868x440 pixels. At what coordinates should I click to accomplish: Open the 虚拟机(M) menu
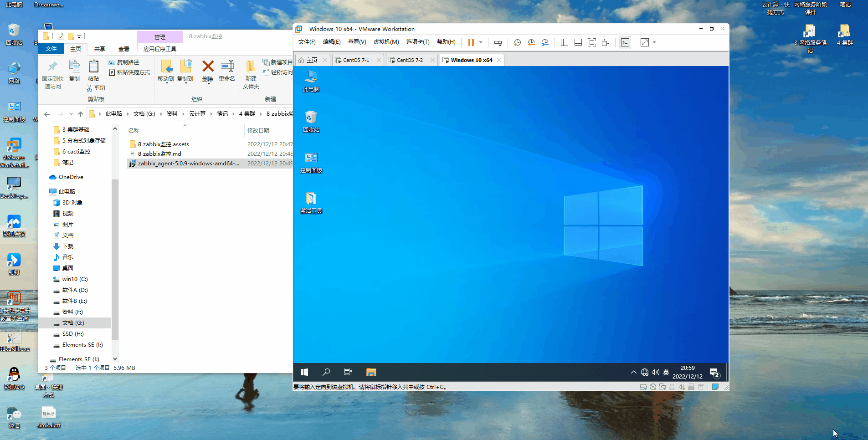(386, 42)
